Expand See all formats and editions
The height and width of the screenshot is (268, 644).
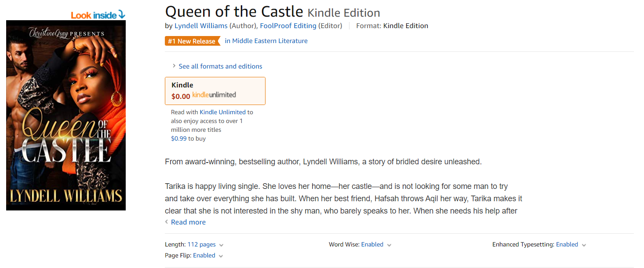point(220,66)
